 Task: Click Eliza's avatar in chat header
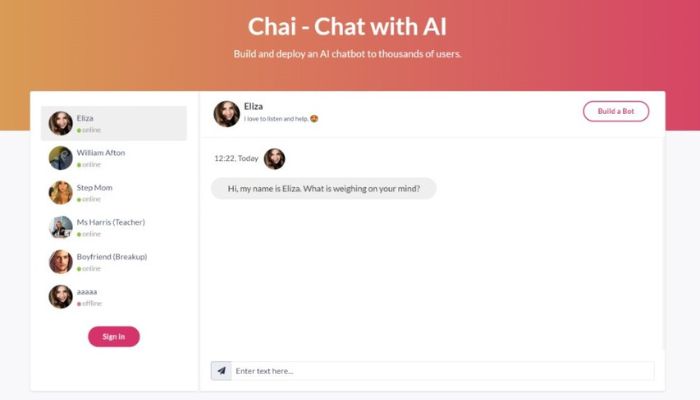pos(227,113)
